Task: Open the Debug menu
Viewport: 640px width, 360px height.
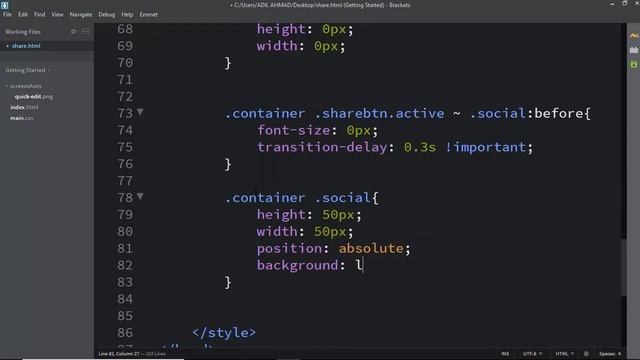Action: (x=107, y=14)
